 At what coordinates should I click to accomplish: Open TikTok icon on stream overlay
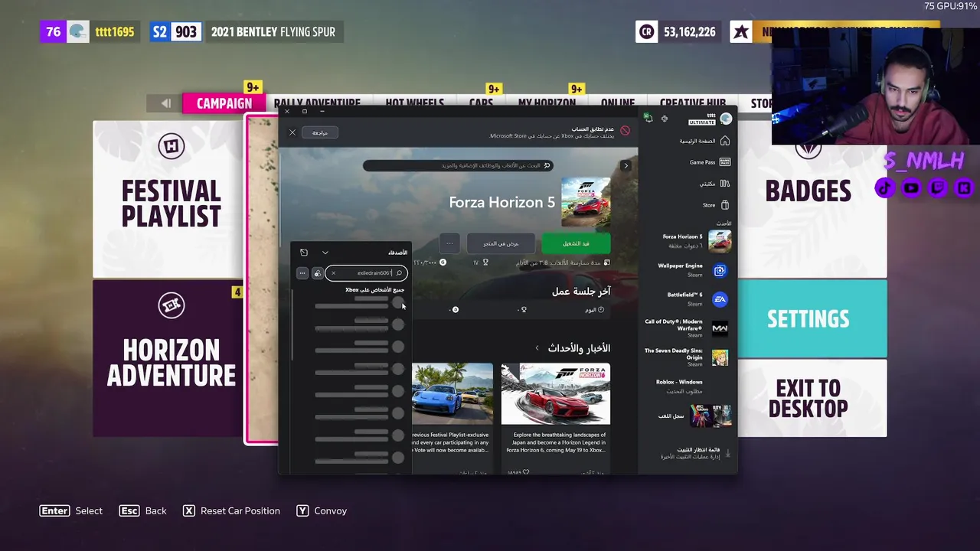click(x=885, y=187)
